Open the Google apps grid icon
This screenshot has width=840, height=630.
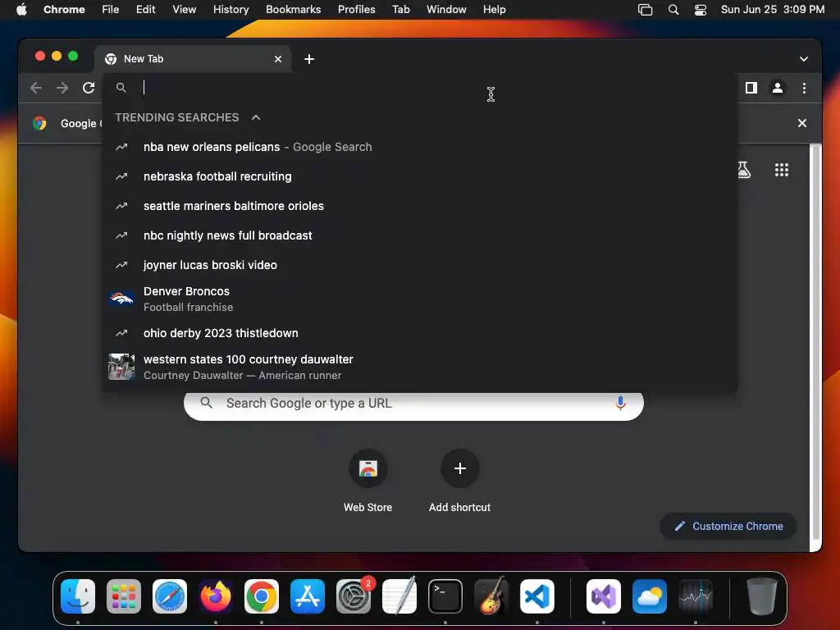click(781, 170)
